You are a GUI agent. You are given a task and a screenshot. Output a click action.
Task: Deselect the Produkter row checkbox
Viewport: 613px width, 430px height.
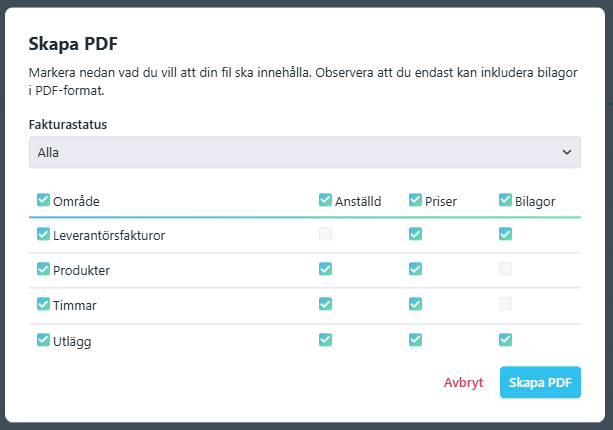(x=43, y=269)
